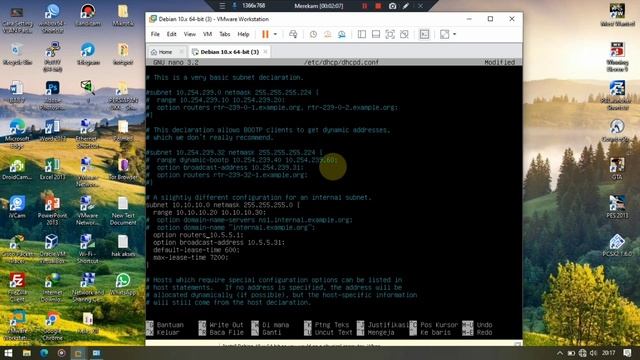Click the recorder pencil draw icon
The width and height of the screenshot is (640, 360).
(406, 6)
